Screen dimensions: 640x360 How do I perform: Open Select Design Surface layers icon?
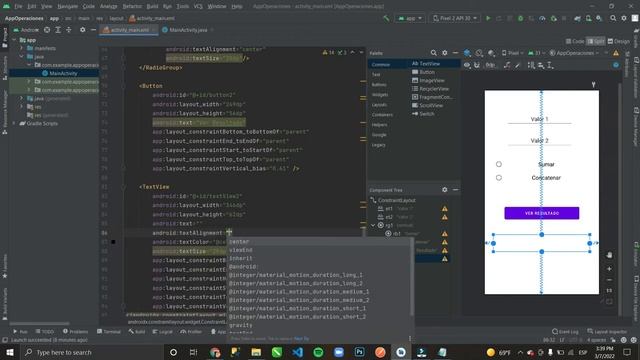pos(467,53)
